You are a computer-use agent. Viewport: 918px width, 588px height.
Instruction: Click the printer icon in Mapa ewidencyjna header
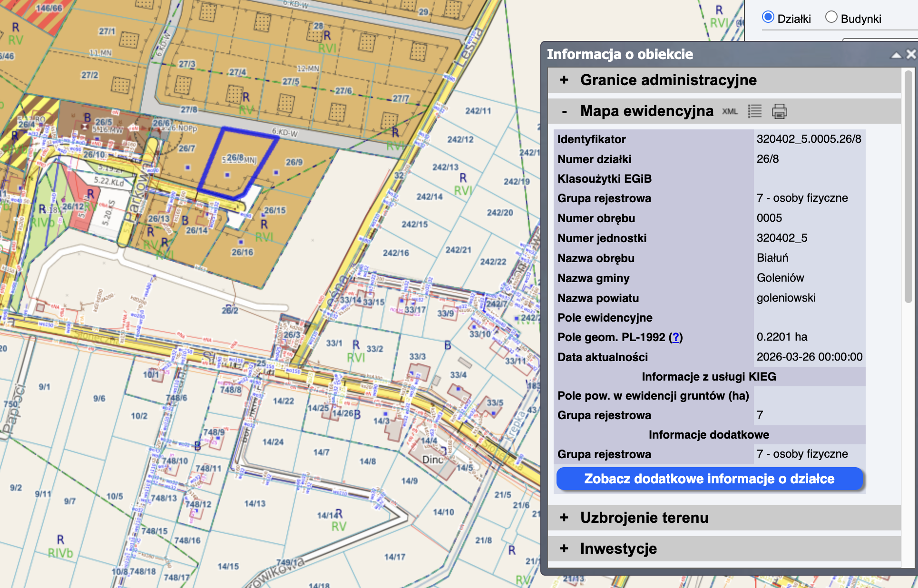point(779,111)
